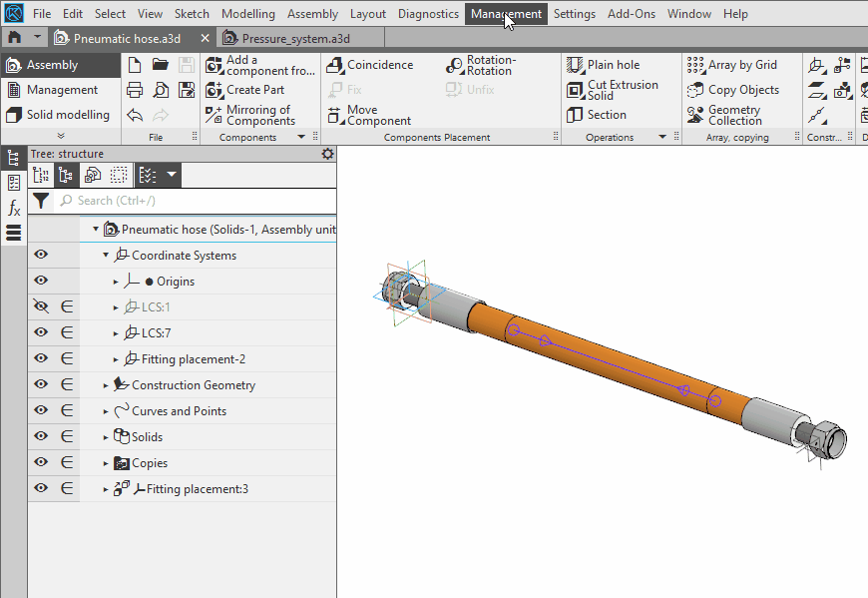The width and height of the screenshot is (868, 598).
Task: Toggle visibility of Construction Geometry
Action: (41, 385)
